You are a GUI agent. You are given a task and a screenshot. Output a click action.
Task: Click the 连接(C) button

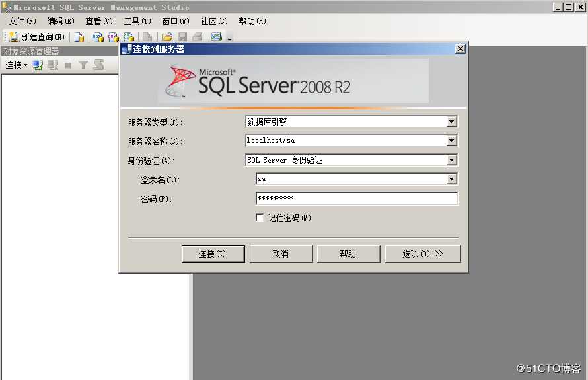pyautogui.click(x=213, y=254)
